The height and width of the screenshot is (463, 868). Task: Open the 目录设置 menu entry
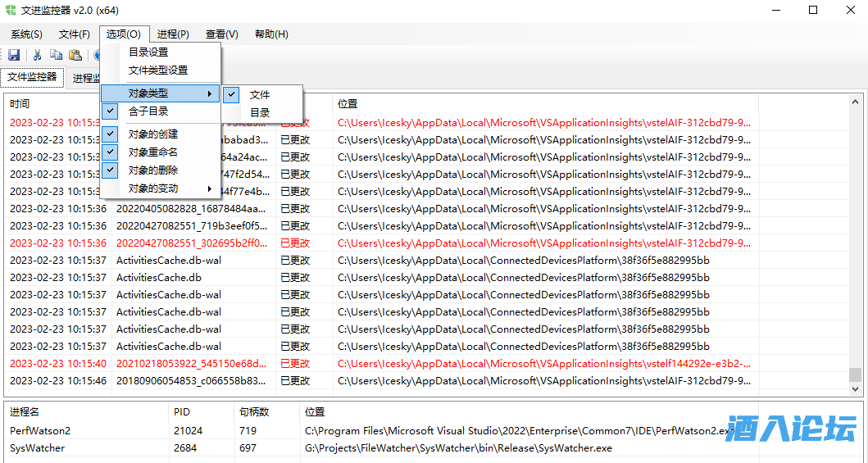pyautogui.click(x=148, y=52)
